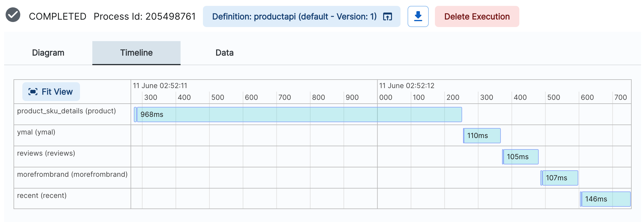
Task: Select the ymal (ymal) row label
Action: pos(36,132)
